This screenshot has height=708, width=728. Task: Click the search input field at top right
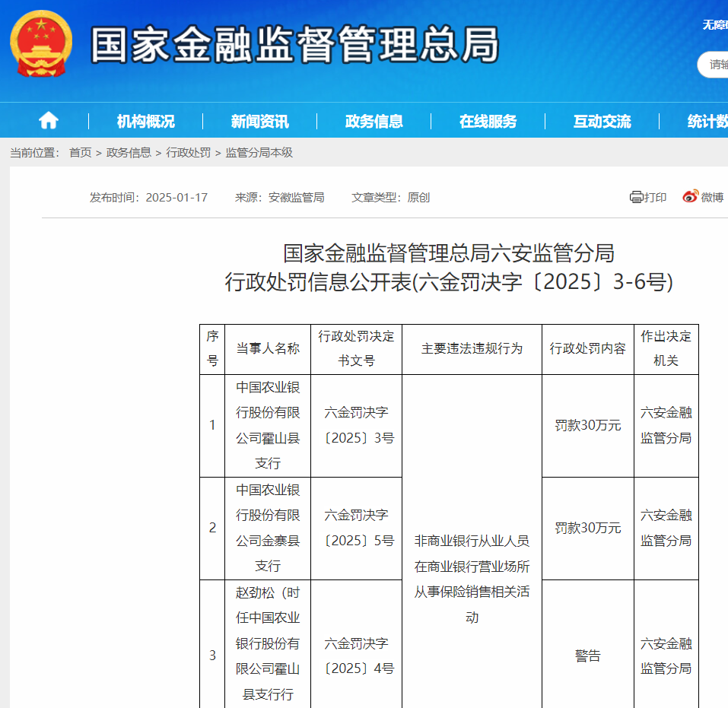(713, 65)
